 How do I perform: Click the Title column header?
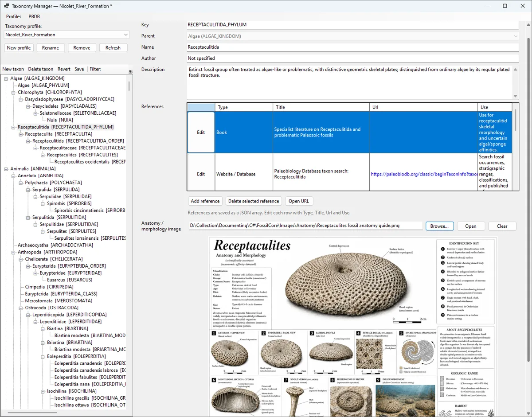[321, 107]
